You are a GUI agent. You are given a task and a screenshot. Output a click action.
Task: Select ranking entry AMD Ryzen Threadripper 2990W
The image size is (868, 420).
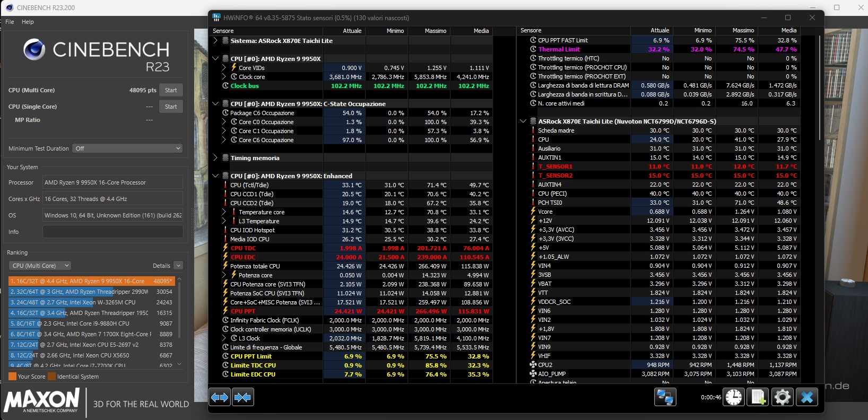tap(91, 292)
